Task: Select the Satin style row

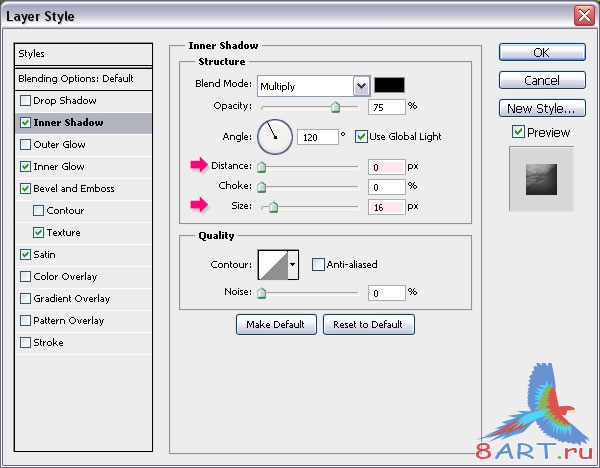Action: coord(83,254)
